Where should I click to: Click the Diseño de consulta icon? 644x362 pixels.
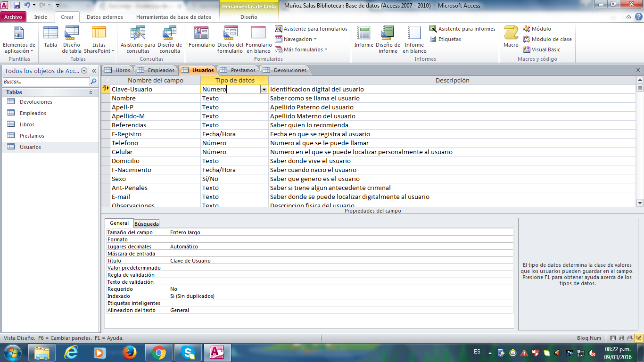coord(170,39)
